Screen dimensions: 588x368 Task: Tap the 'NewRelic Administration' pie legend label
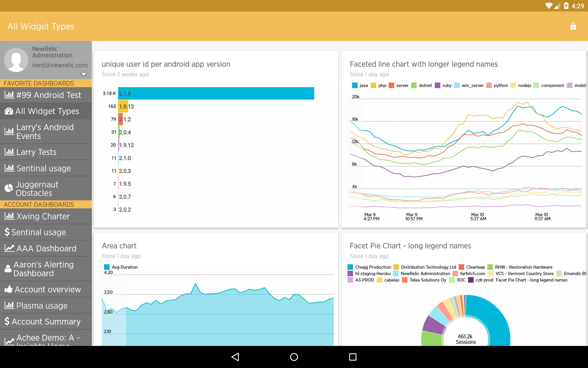coord(425,273)
